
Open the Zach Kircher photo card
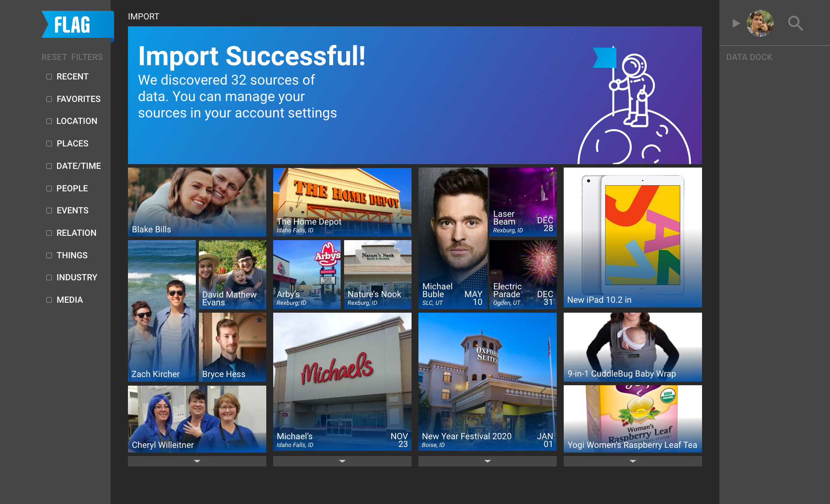pos(162,311)
